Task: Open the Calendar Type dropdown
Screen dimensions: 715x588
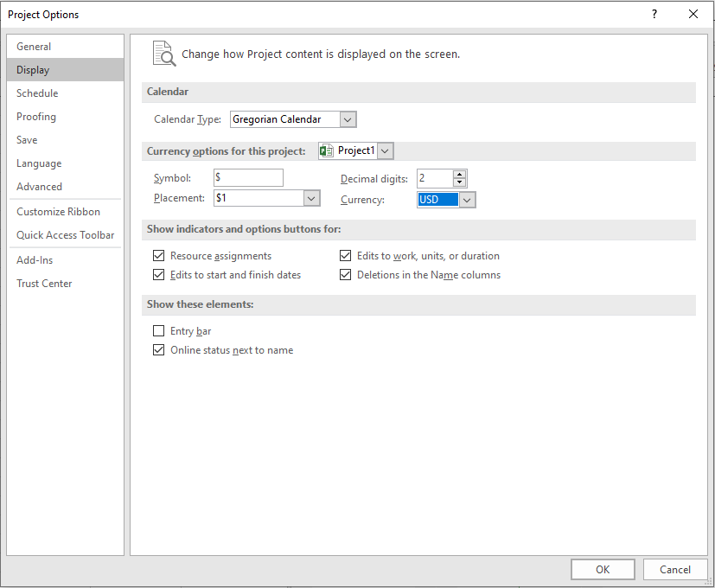Action: tap(348, 119)
